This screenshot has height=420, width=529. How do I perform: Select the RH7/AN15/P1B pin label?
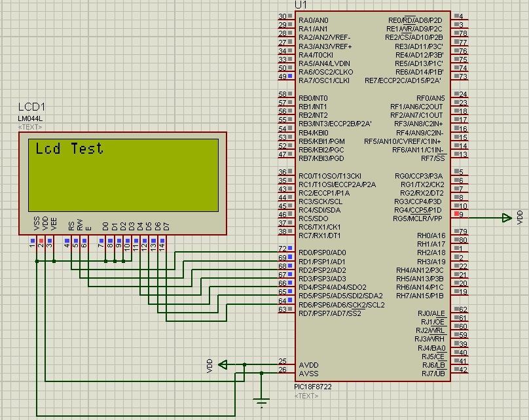coord(420,296)
